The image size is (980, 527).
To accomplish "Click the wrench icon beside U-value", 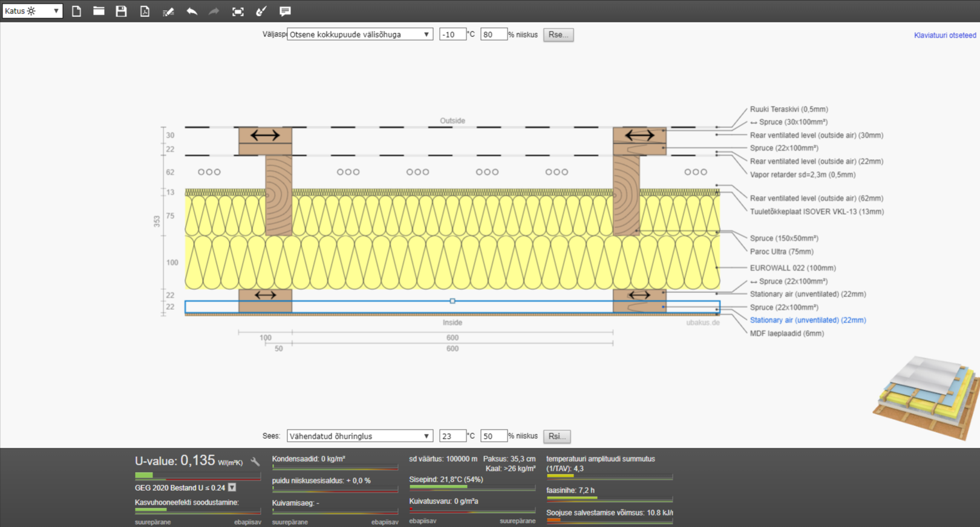I will point(255,462).
